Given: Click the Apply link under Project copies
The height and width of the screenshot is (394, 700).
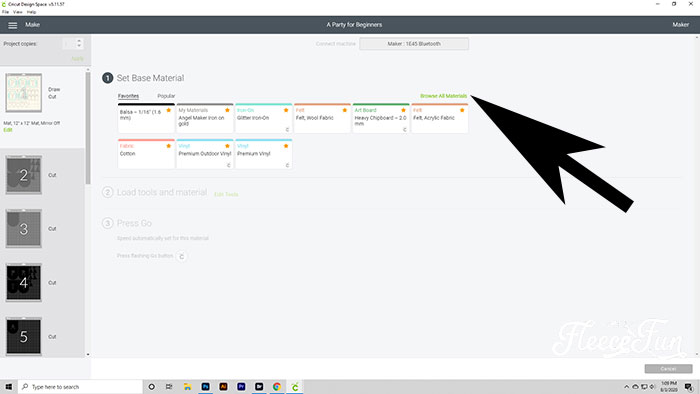Looking at the screenshot, I should pos(77,58).
